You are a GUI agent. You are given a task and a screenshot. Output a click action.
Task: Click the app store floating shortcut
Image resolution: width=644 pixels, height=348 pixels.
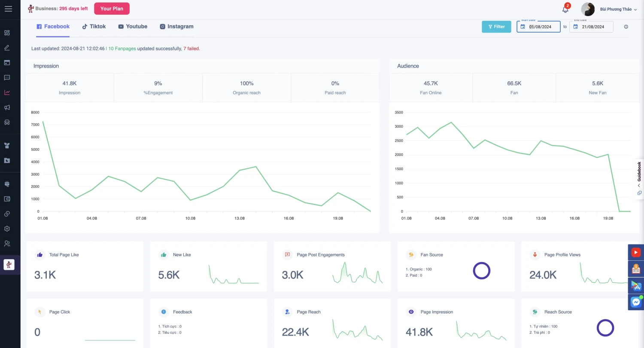(x=636, y=286)
